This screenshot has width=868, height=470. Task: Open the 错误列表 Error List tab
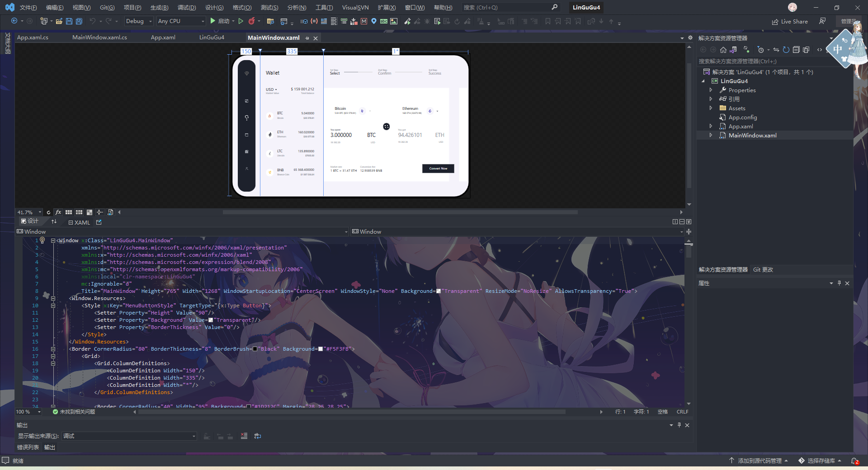(28, 447)
